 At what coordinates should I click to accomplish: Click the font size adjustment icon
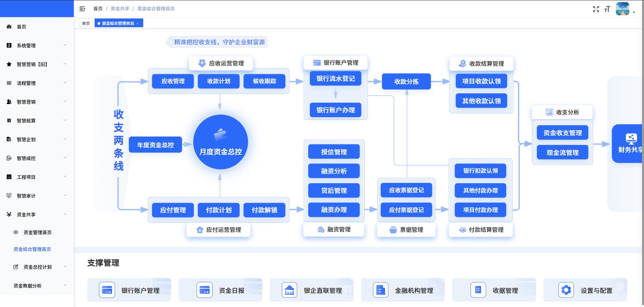(x=607, y=9)
